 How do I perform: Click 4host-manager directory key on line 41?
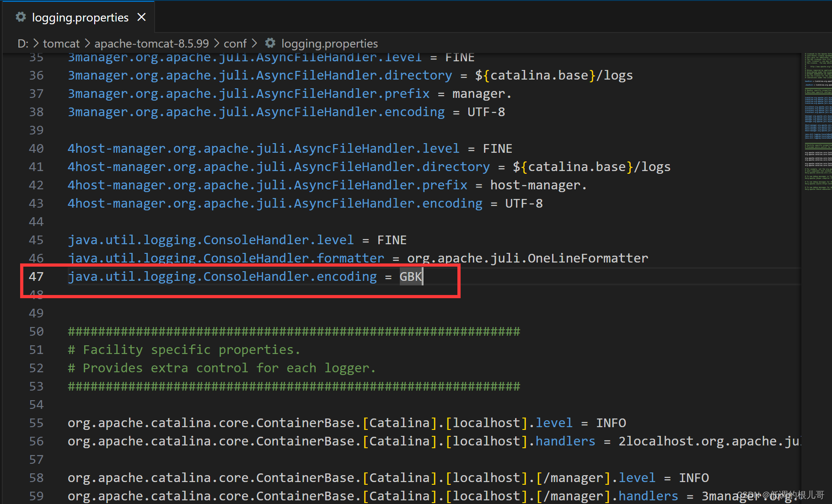pos(279,167)
